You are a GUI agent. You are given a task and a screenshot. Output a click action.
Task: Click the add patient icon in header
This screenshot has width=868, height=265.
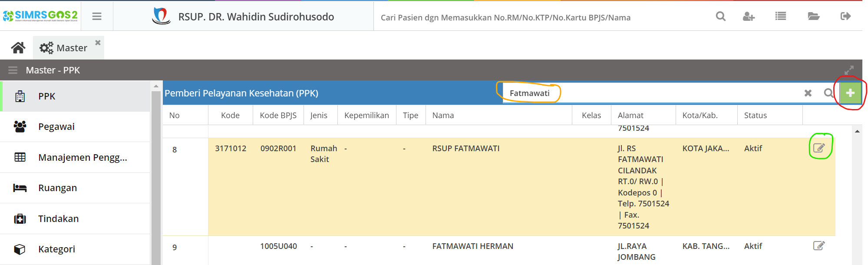click(749, 17)
